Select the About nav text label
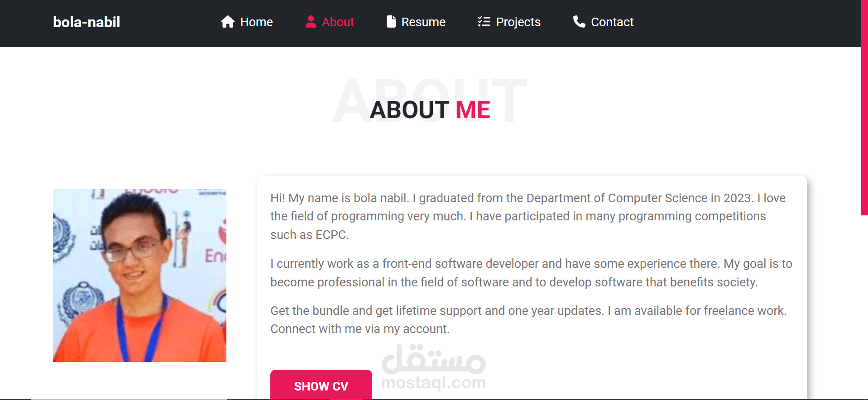This screenshot has height=400, width=868. pos(338,22)
